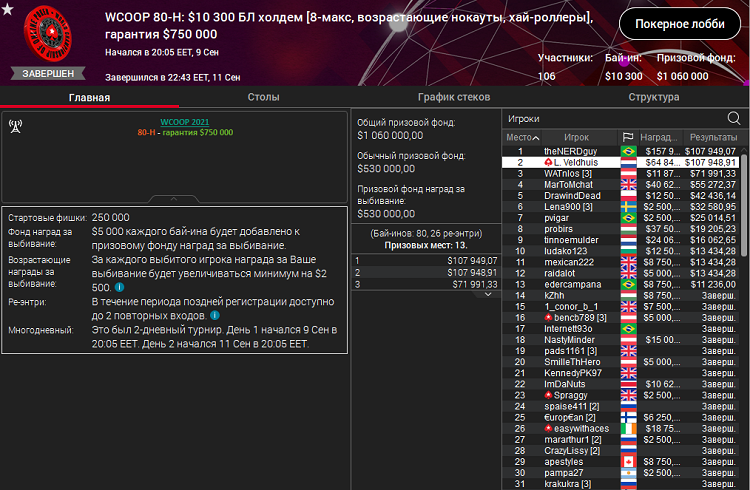750x490 pixels.
Task: Click second place payout $107 948,91 row
Action: click(x=426, y=272)
